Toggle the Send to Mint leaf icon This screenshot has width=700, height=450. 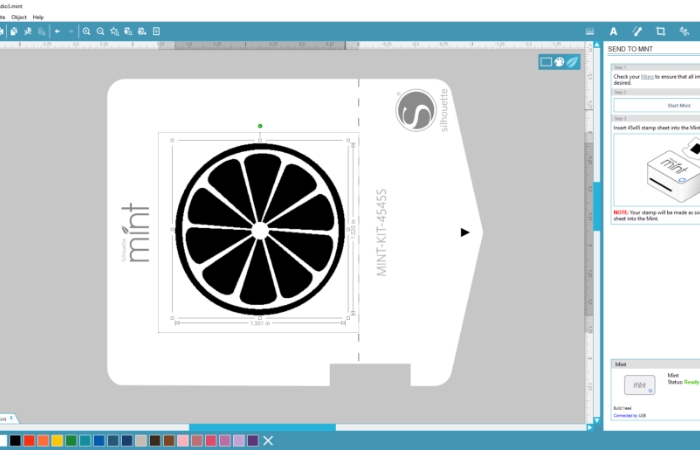tap(572, 62)
